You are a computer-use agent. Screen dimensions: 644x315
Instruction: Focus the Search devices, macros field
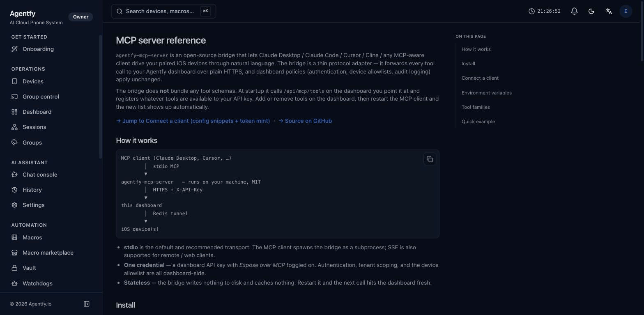click(x=163, y=11)
